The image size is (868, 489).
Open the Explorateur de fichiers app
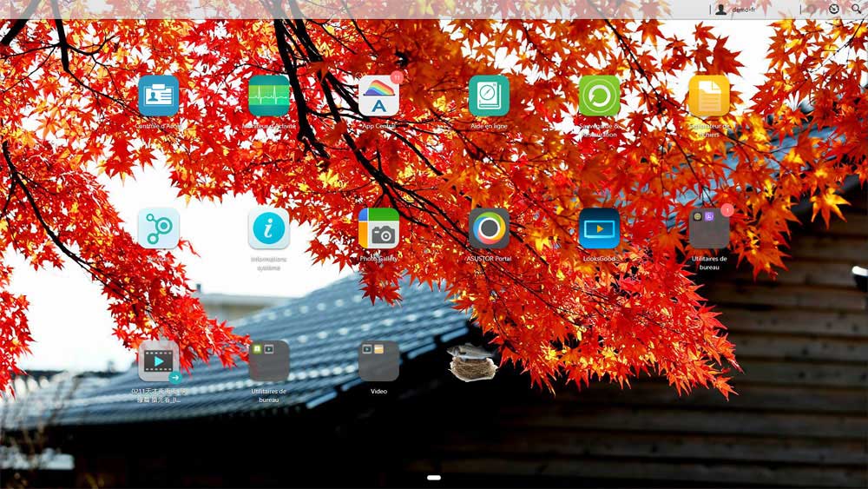[x=709, y=96]
